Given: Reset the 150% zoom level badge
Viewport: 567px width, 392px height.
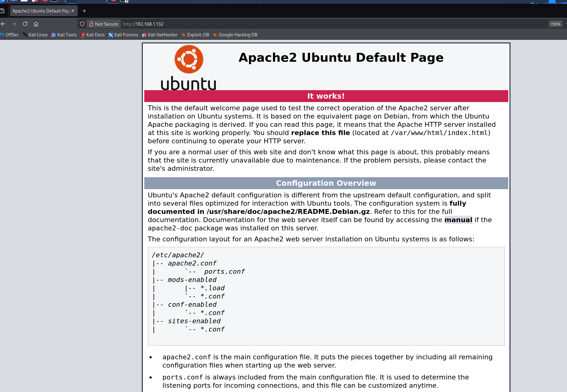Looking at the screenshot, I should point(555,24).
